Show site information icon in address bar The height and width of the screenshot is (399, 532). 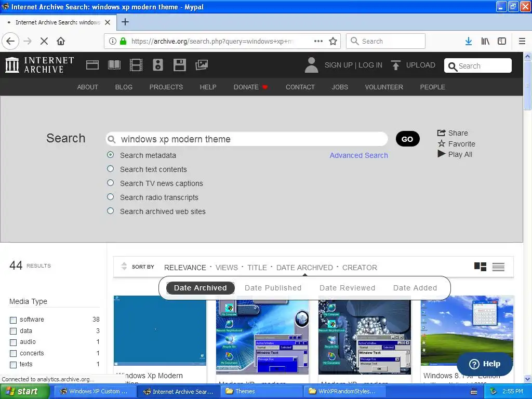(x=113, y=42)
